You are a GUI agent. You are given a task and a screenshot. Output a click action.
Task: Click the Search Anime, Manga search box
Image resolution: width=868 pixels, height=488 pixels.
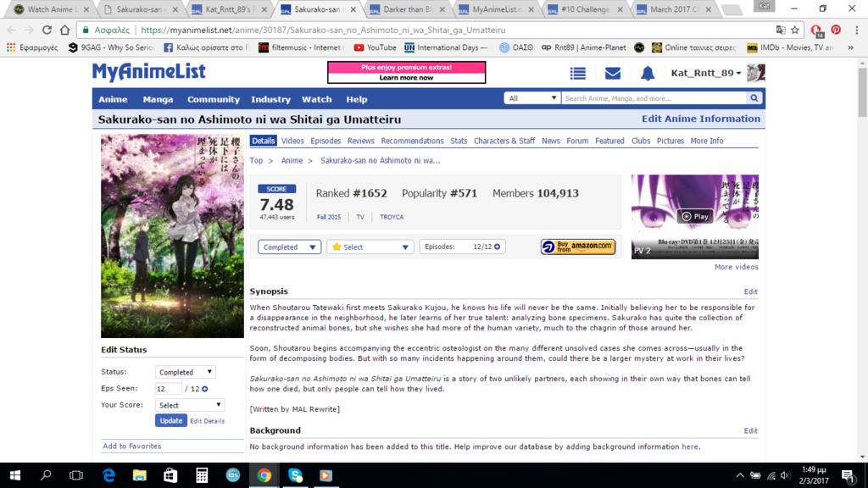pos(654,98)
